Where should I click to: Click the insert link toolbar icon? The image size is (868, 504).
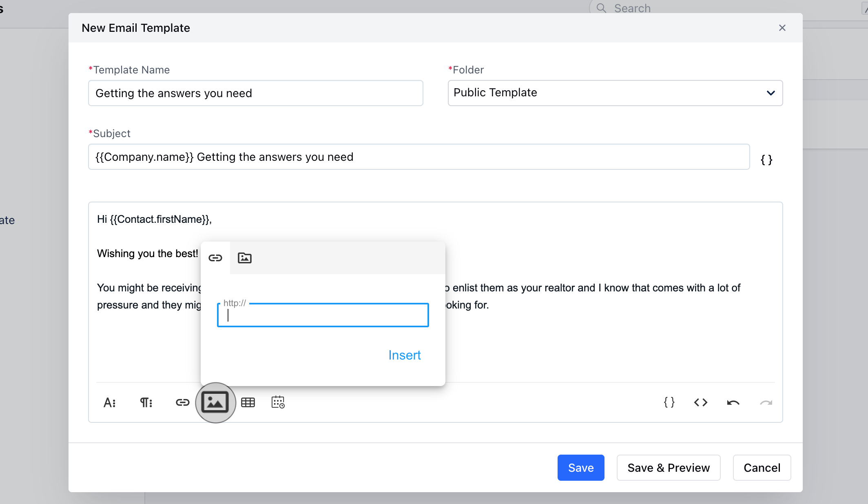tap(182, 402)
